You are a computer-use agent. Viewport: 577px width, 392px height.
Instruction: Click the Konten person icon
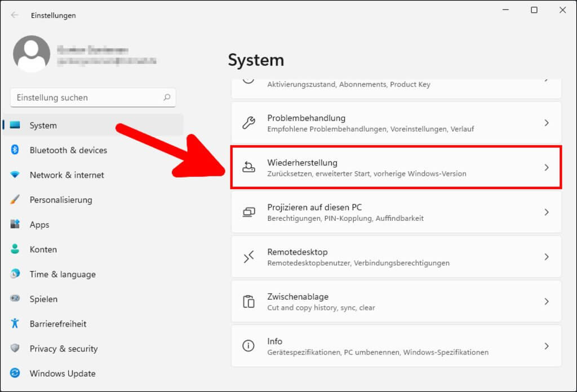coord(16,250)
